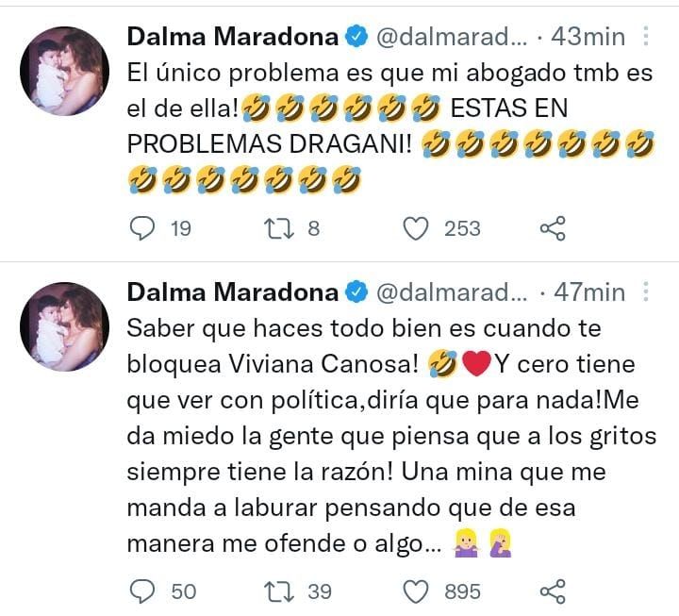Image resolution: width=679 pixels, height=616 pixels.
Task: Reply to the 'ESTAS EN PROBLEMAS DRAGANI' tweet
Action: pyautogui.click(x=141, y=228)
